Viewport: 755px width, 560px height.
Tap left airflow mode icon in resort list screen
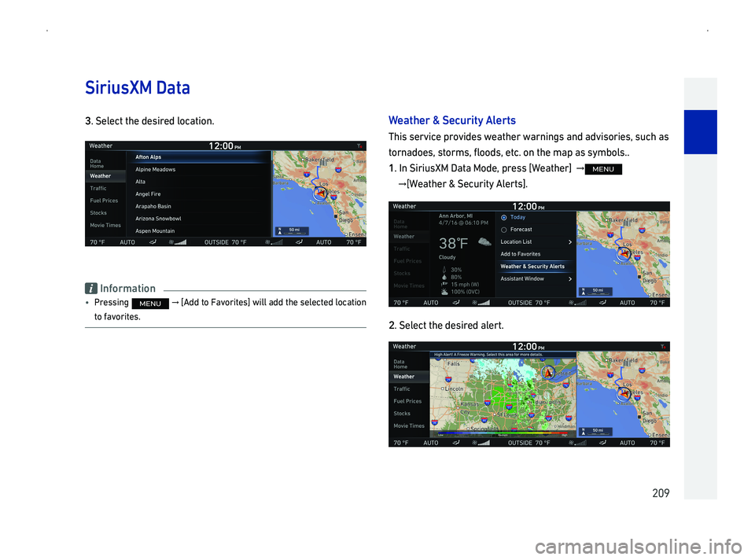point(153,242)
